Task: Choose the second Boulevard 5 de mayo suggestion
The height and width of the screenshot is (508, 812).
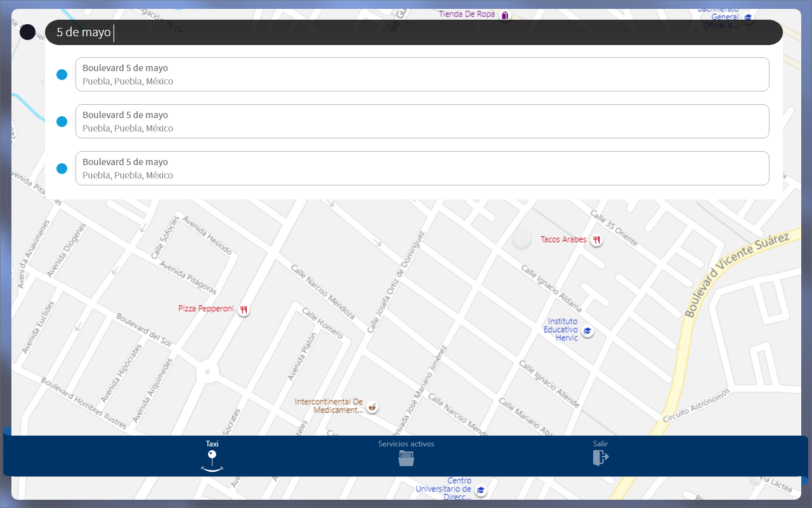Action: click(x=422, y=121)
